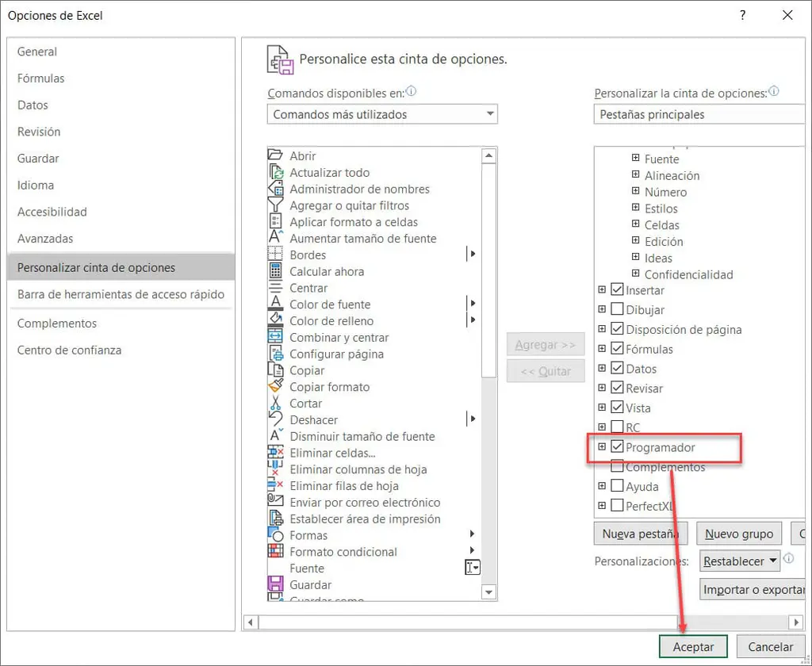Image resolution: width=812 pixels, height=666 pixels.
Task: Select the Calcular ahora calculator icon
Action: pos(276,271)
